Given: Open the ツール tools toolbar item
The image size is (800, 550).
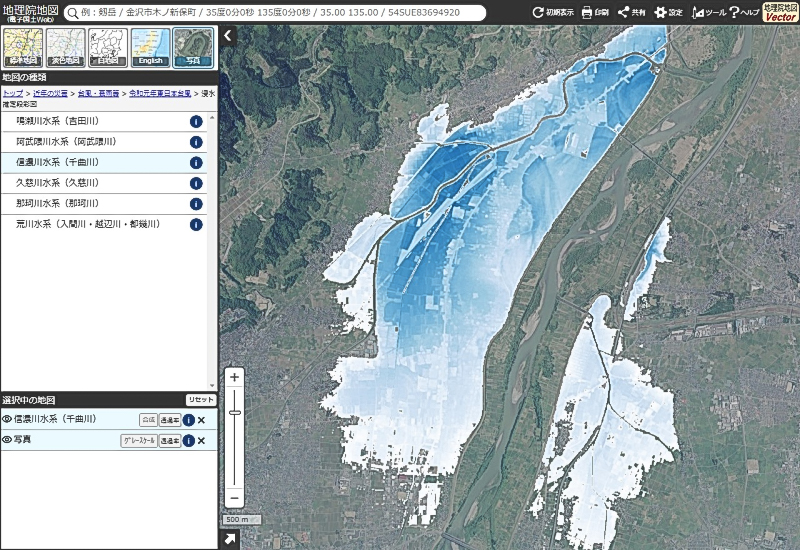Looking at the screenshot, I should [709, 12].
